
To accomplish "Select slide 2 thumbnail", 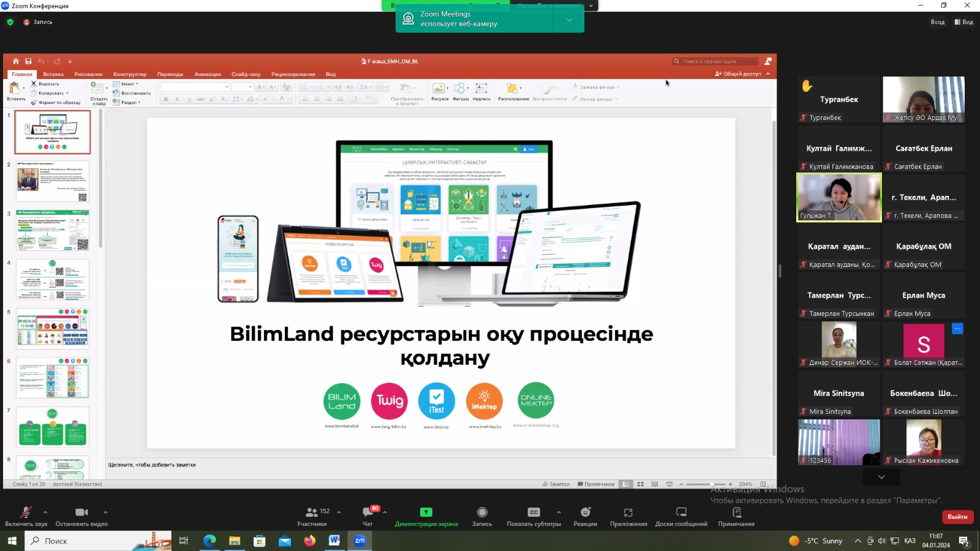I will (53, 181).
